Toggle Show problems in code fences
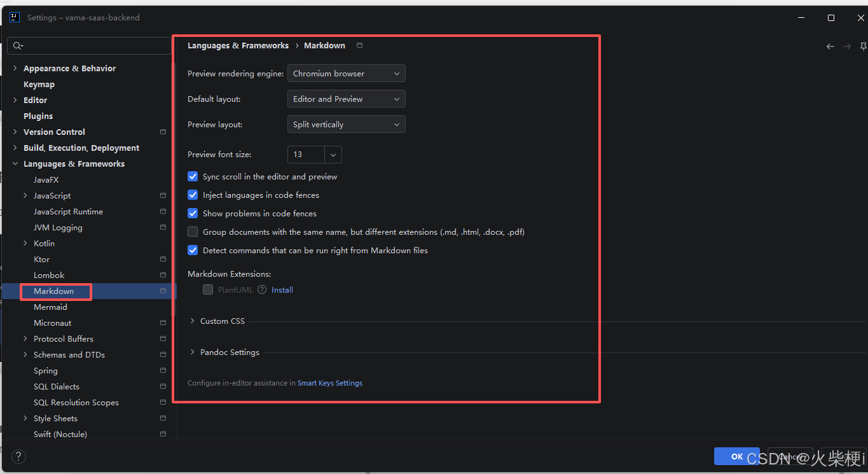 pyautogui.click(x=193, y=213)
